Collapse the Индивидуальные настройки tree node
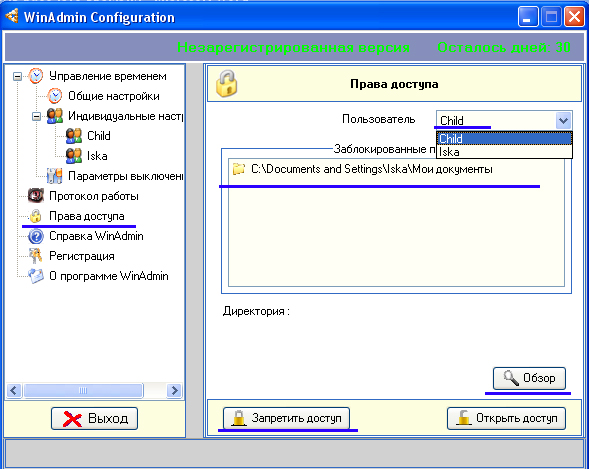The width and height of the screenshot is (589, 469). pos(36,116)
